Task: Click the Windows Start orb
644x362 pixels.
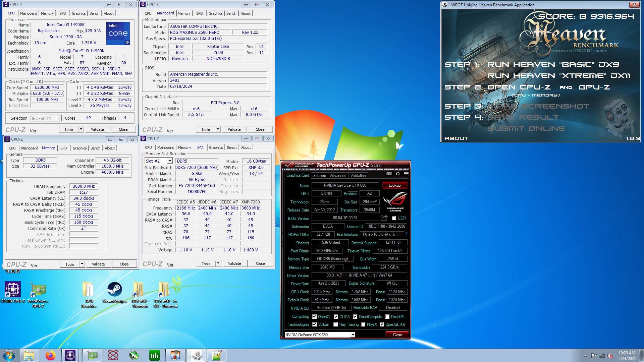Action: [9, 355]
